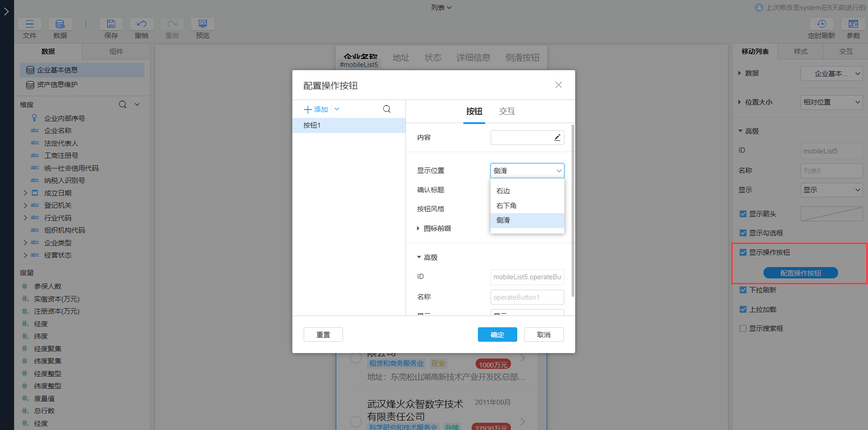Click the 显示箭头 arrow style swatch
Screen dimensions: 868x430
coord(831,214)
